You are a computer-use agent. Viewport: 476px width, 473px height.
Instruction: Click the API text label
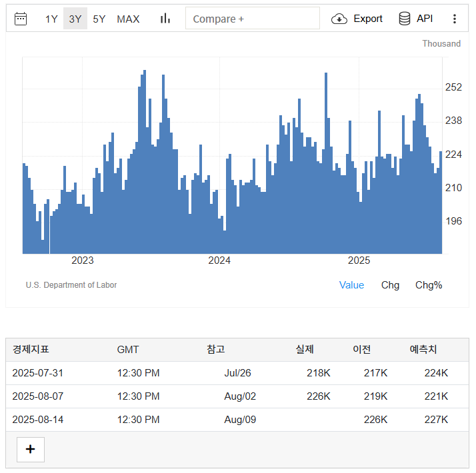425,19
